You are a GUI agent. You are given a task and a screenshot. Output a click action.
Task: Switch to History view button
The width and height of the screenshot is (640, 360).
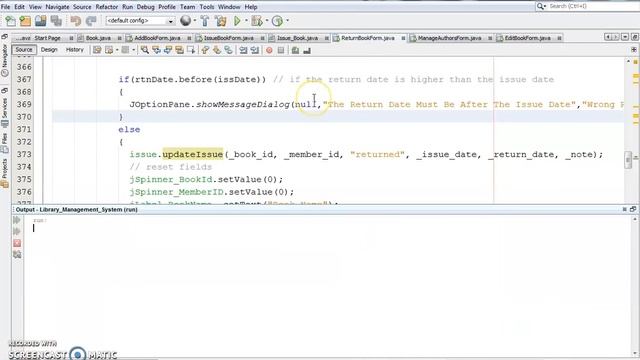(75, 50)
